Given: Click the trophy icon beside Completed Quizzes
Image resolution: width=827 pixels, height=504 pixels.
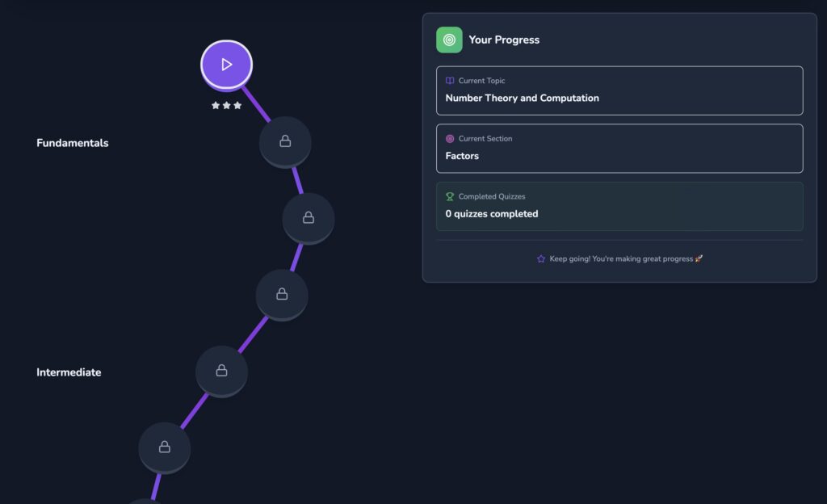Looking at the screenshot, I should click(x=450, y=196).
